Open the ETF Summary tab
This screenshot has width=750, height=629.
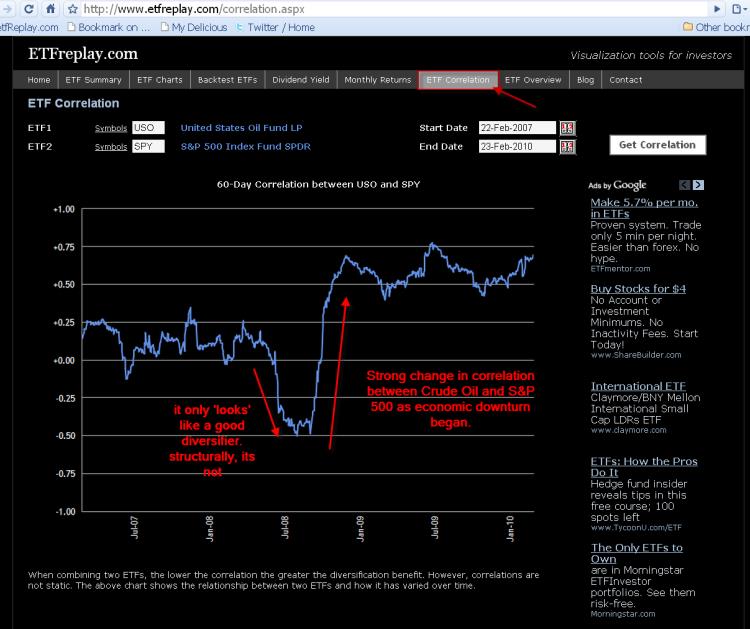(x=93, y=80)
